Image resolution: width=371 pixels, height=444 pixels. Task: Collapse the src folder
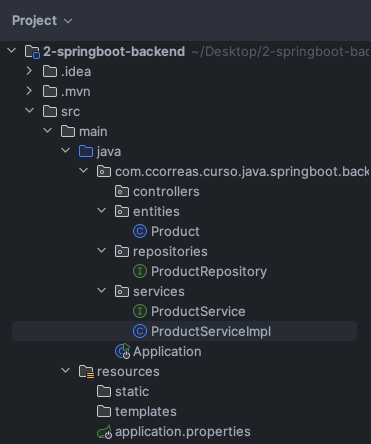(x=30, y=111)
